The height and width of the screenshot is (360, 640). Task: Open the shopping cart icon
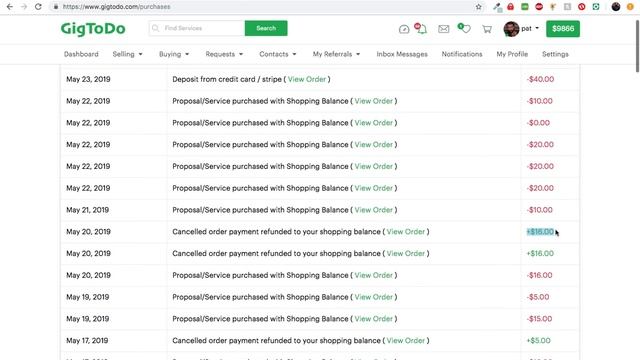(487, 29)
